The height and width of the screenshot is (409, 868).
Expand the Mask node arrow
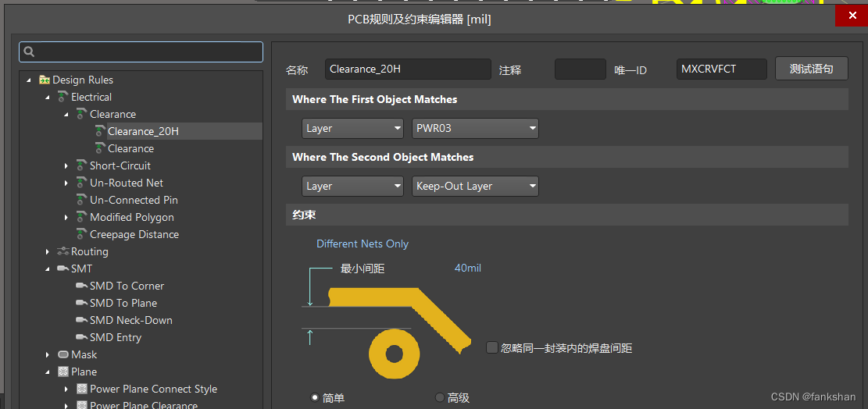48,354
